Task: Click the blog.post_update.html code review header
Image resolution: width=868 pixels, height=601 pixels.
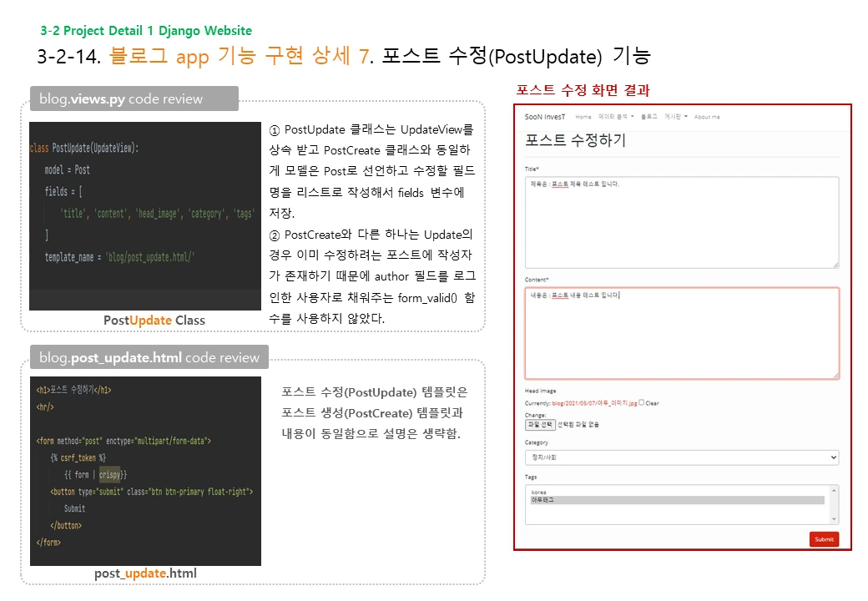Action: point(149,357)
